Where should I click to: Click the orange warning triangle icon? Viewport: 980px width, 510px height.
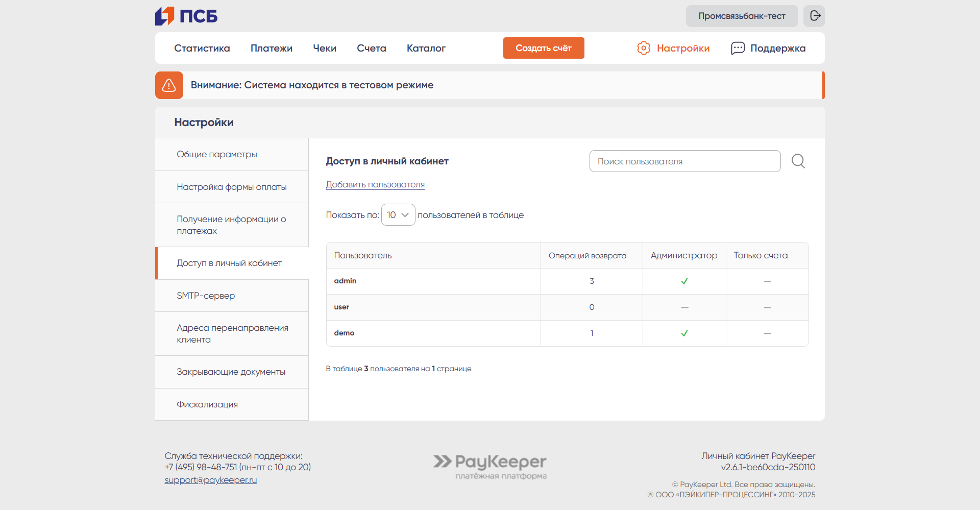(169, 85)
